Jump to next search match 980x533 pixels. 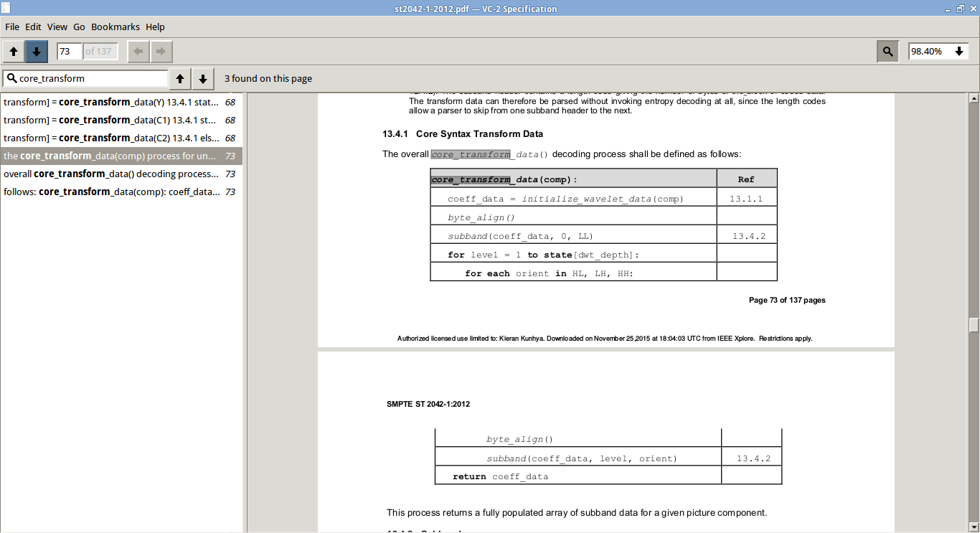203,79
